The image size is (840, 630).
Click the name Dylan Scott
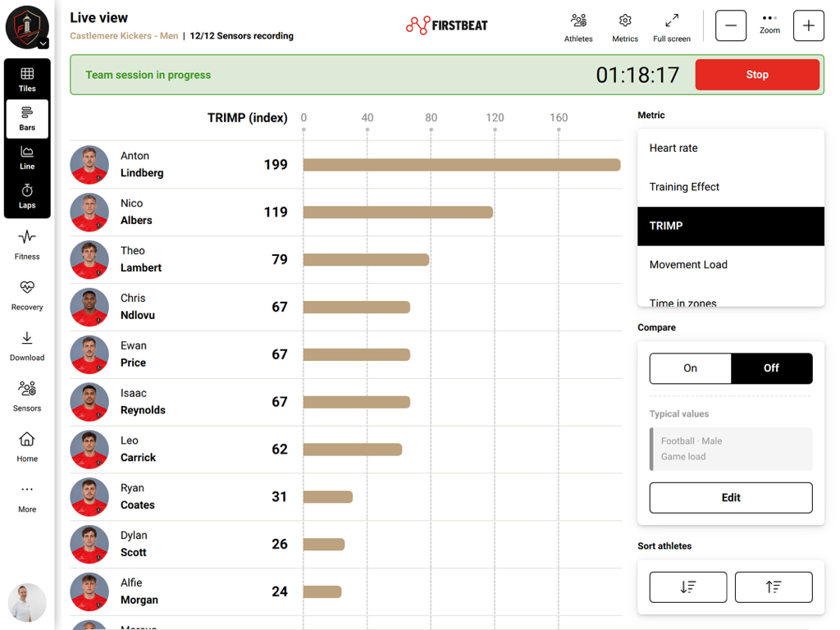[x=134, y=544]
